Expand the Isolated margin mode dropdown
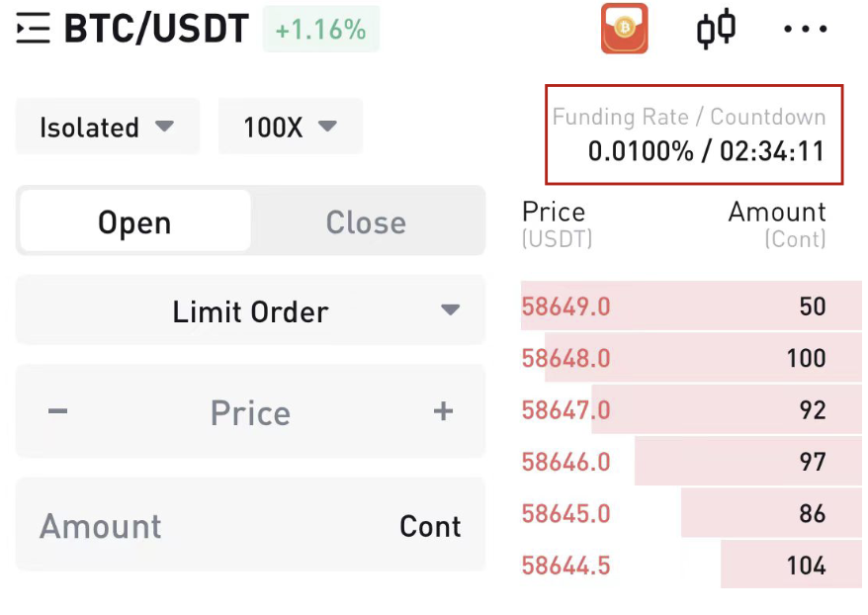 pyautogui.click(x=108, y=127)
